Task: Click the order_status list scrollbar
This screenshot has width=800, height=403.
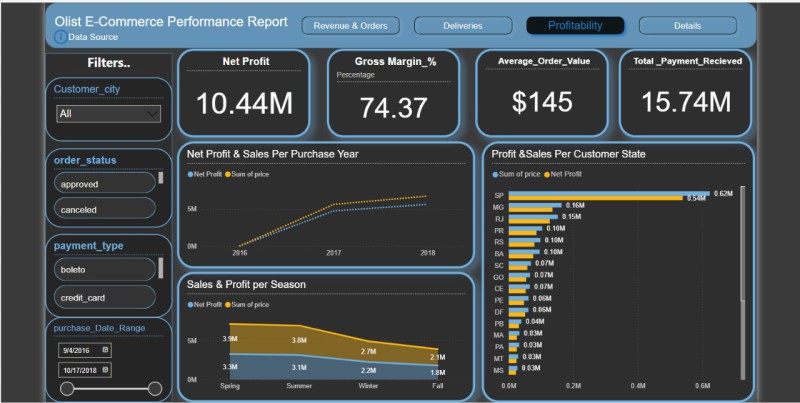Action: (x=161, y=178)
